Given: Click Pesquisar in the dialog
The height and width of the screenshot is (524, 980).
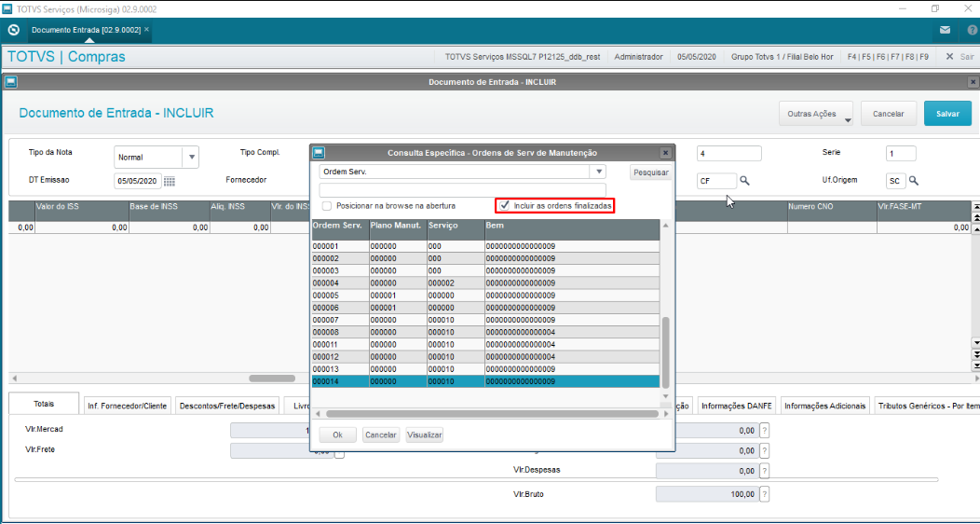Looking at the screenshot, I should point(650,172).
